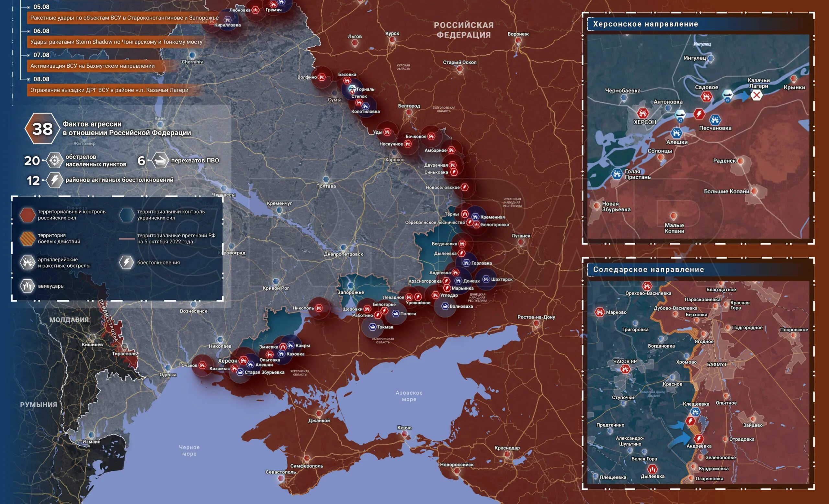Click the blue shelling marker at Шахтерск
Screen dimensions: 829x504
coord(486,279)
